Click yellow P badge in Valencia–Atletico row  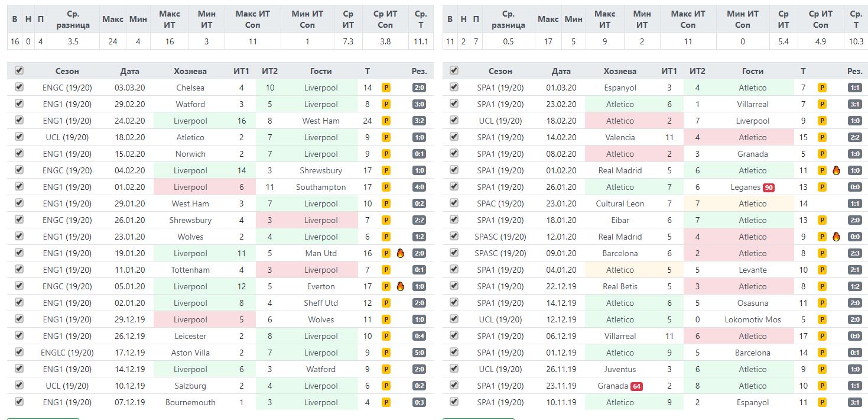(821, 137)
